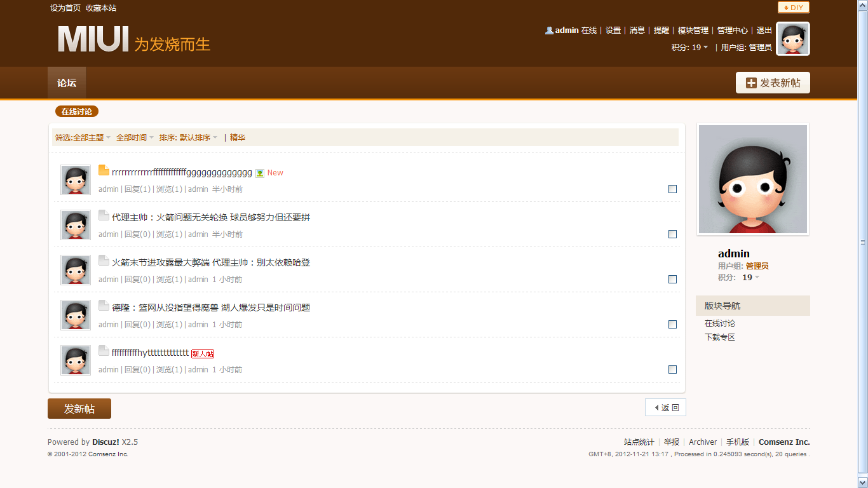Click Comsenz Inc. footer link
Image resolution: width=868 pixels, height=488 pixels.
pos(784,442)
